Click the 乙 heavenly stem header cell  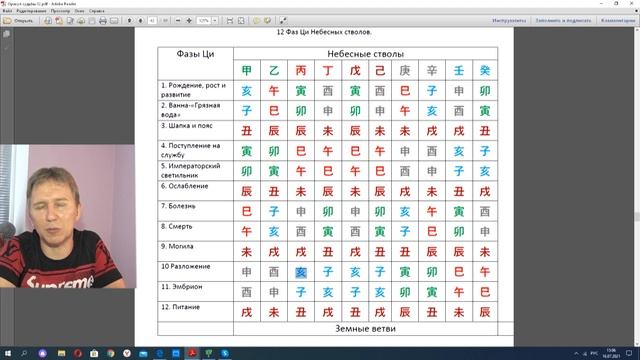274,71
